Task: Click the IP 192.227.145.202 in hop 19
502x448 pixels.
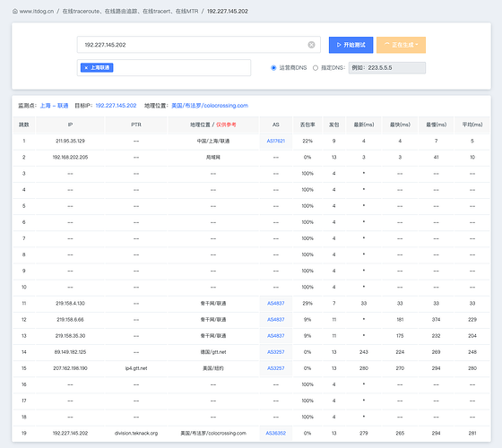Action: 70,434
